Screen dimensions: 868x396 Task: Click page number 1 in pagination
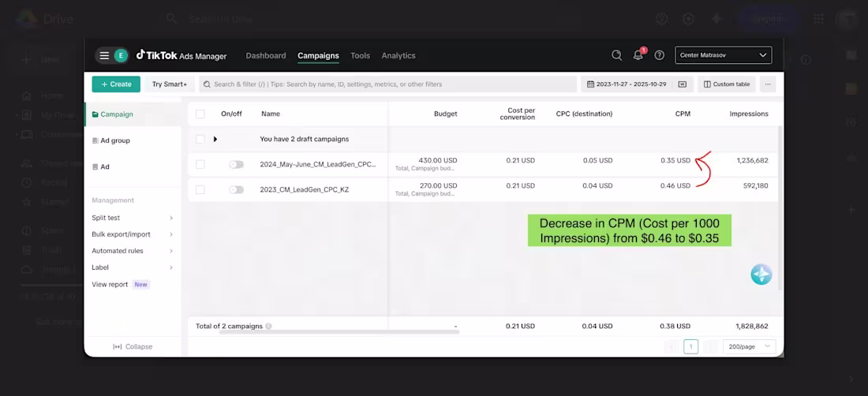pyautogui.click(x=691, y=347)
